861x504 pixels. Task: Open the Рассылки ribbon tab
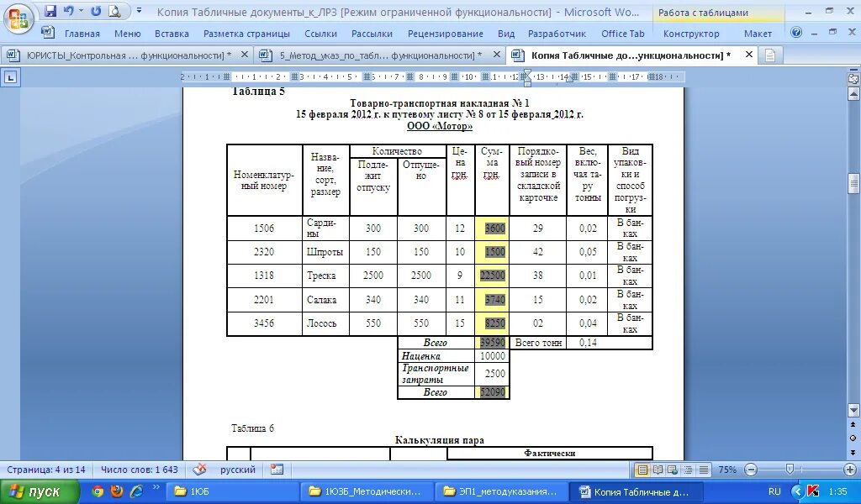coord(372,34)
